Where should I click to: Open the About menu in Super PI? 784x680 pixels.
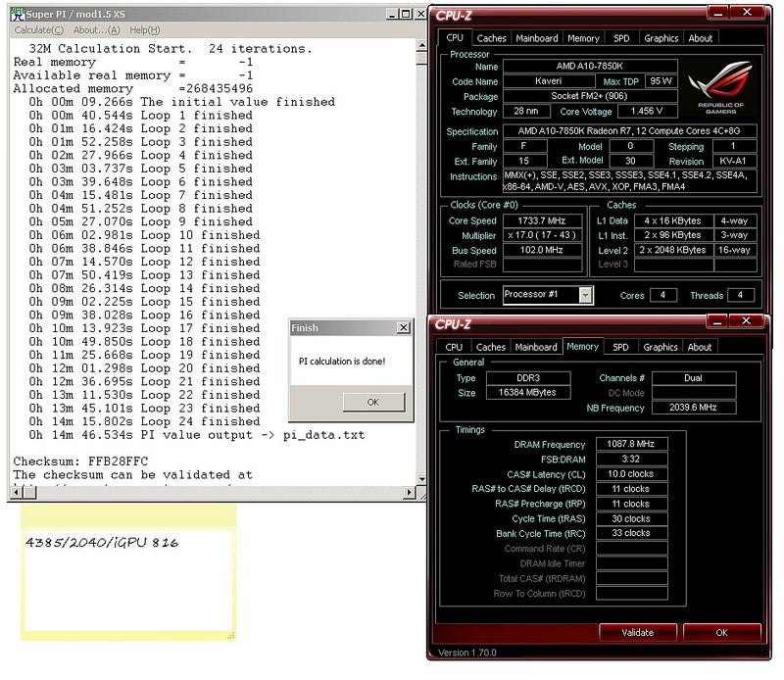[98, 30]
